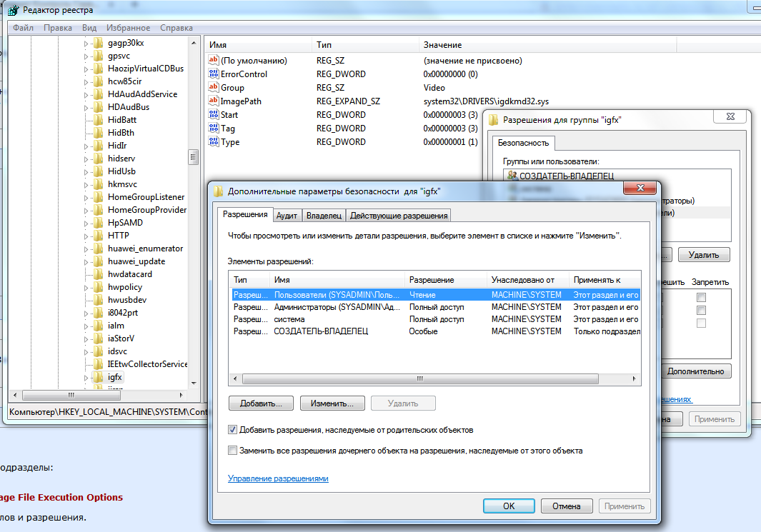The height and width of the screenshot is (532, 761).
Task: Click OK in advanced security dialog
Action: (x=509, y=506)
